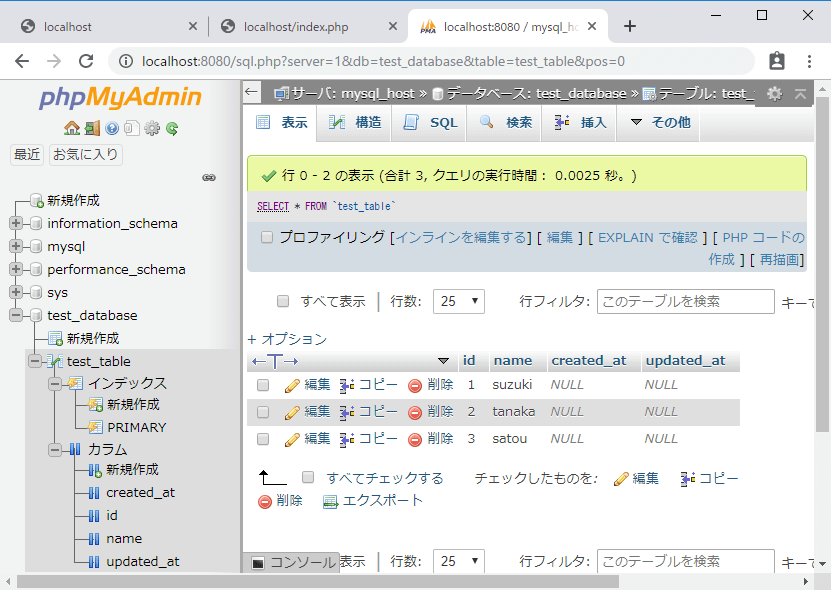Image resolution: width=831 pixels, height=590 pixels.
Task: Open the phpMyAdmin documentation help icon
Action: pos(112,128)
